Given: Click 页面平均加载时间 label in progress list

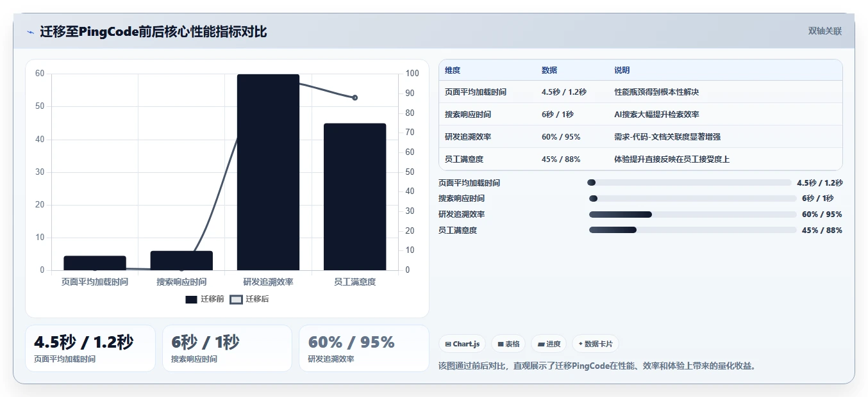Looking at the screenshot, I should click(x=469, y=182).
